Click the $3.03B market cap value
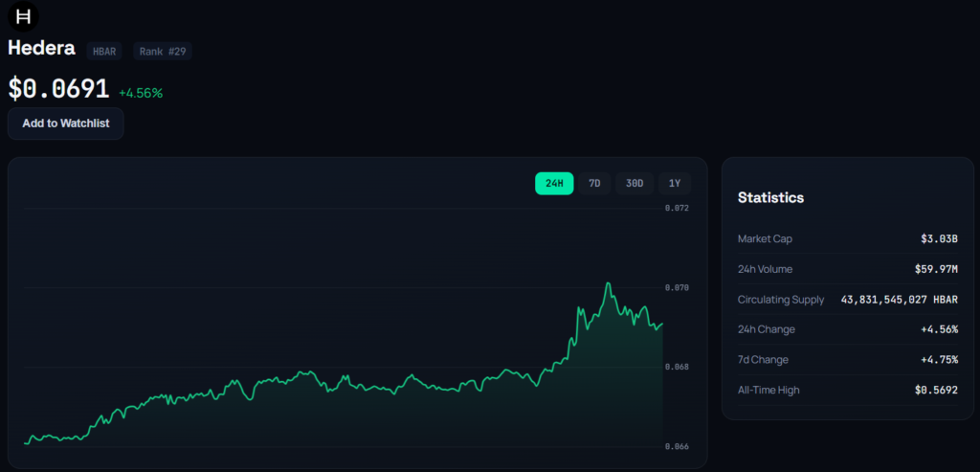The height and width of the screenshot is (472, 980). (939, 238)
